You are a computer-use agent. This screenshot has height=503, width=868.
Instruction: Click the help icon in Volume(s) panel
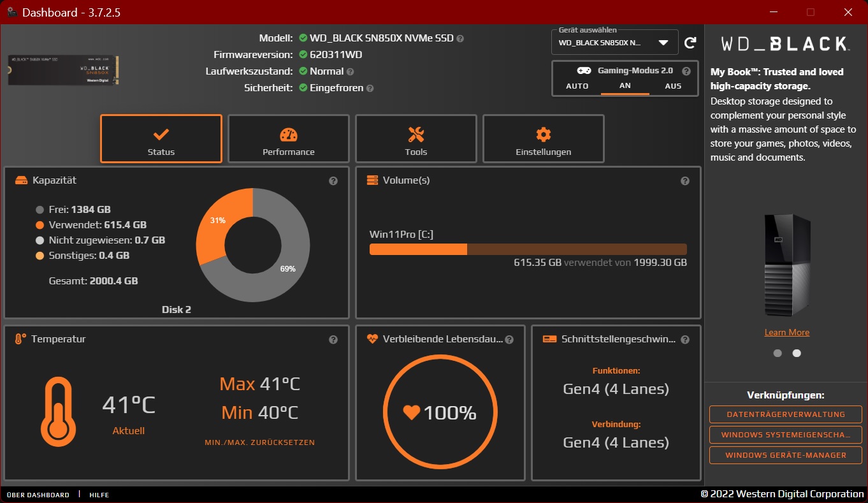685,181
